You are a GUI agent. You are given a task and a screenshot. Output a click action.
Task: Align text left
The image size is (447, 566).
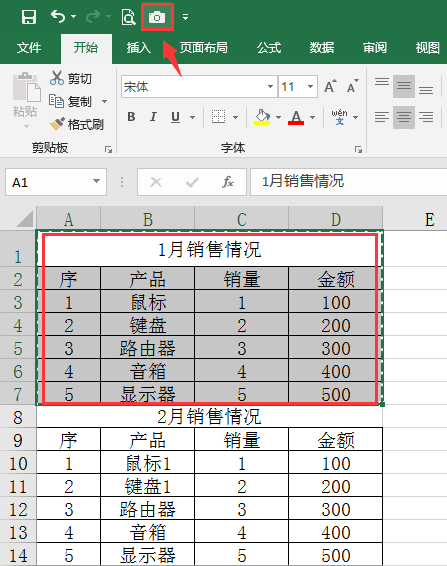(x=382, y=117)
